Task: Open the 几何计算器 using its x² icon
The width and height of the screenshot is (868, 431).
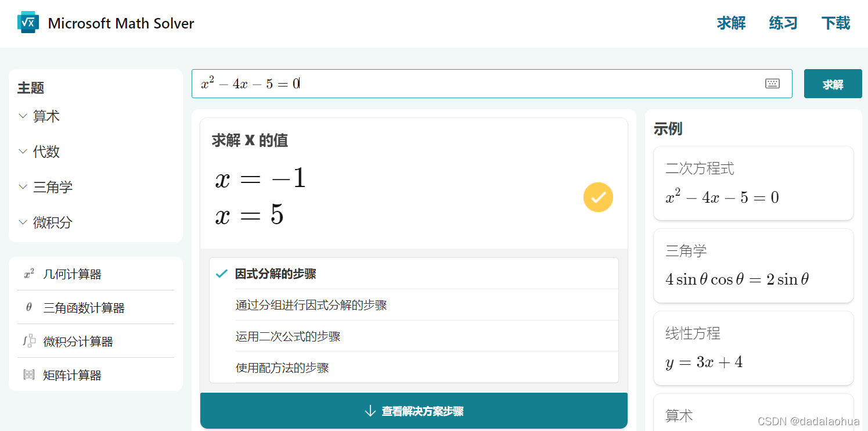Action: coord(29,274)
